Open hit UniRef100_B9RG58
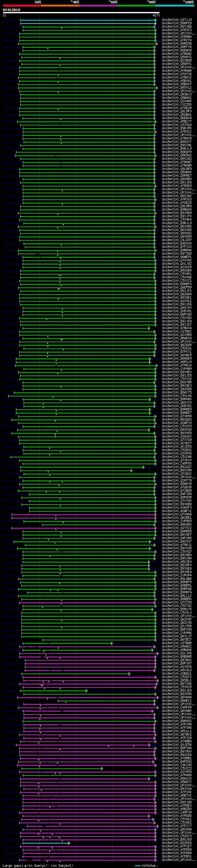Viewport: 197px width, 868px height. coord(176,43)
